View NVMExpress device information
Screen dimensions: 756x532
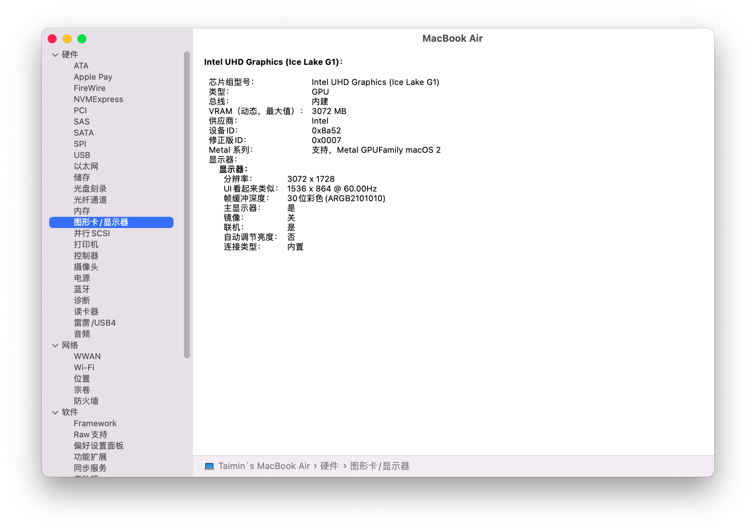click(x=98, y=99)
